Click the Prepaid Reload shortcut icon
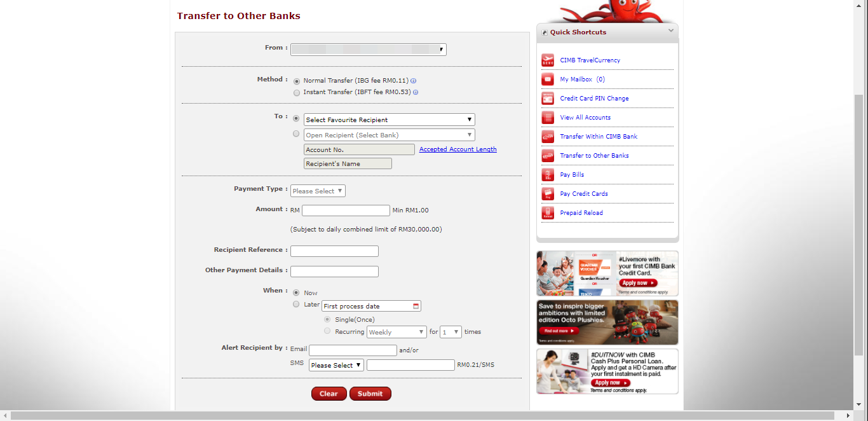This screenshot has height=421, width=868. (548, 213)
